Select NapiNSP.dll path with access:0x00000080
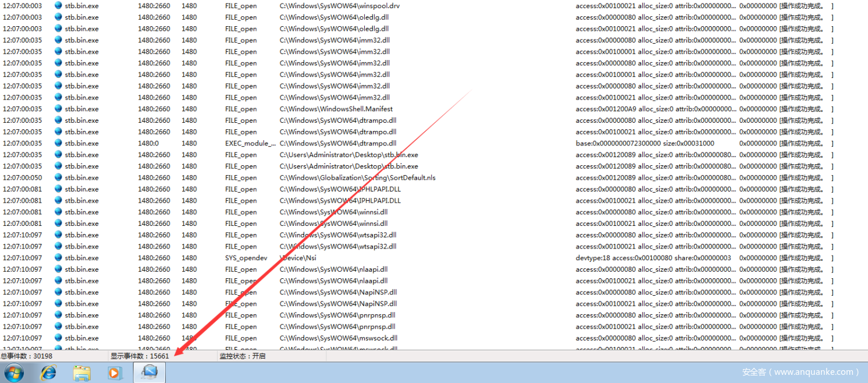The width and height of the screenshot is (868, 383). 338,292
